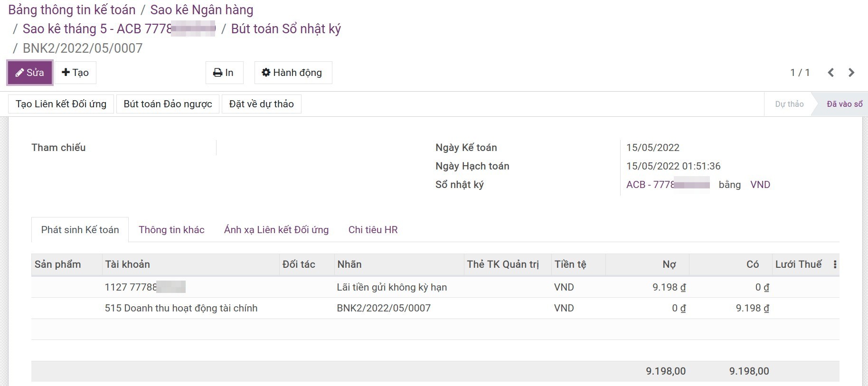
Task: Open Ánh xạ Liên kết Đối ứng tab
Action: (x=276, y=230)
